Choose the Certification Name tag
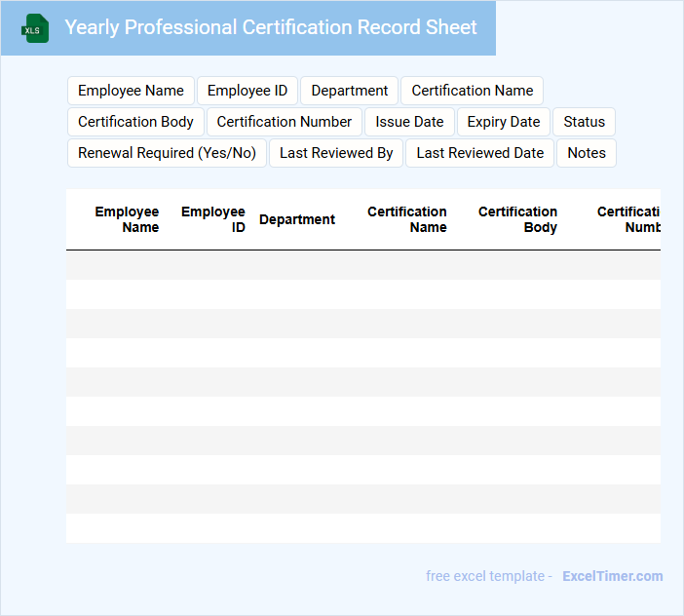Viewport: 684px width, 616px height. [472, 91]
